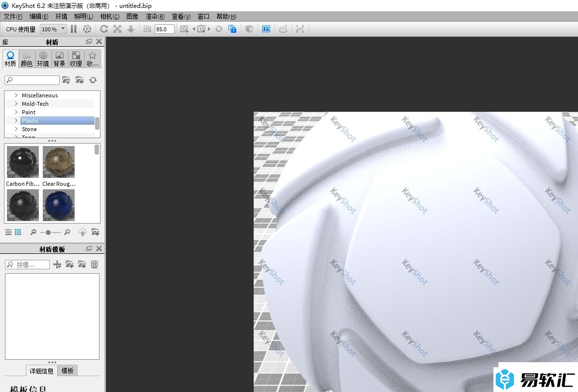Screen dimensions: 578x392
Task: Switch to the 纹理 library tab
Action: click(x=76, y=59)
